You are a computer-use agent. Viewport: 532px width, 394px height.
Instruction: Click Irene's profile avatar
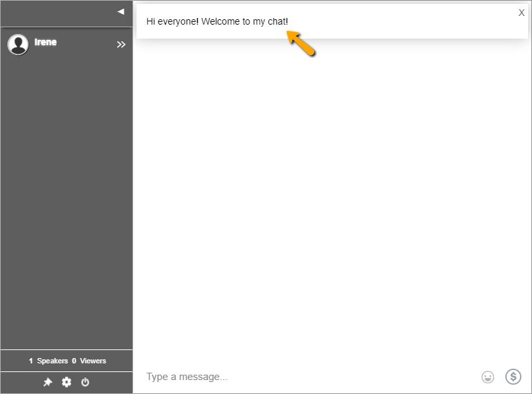[x=18, y=45]
